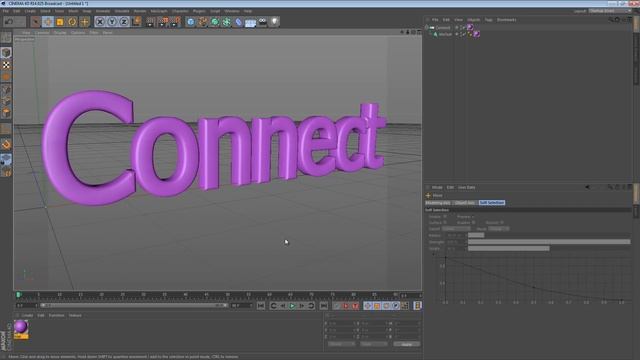Open the Layout dropdown at the top right
This screenshot has height=360, width=640.
pyautogui.click(x=609, y=11)
